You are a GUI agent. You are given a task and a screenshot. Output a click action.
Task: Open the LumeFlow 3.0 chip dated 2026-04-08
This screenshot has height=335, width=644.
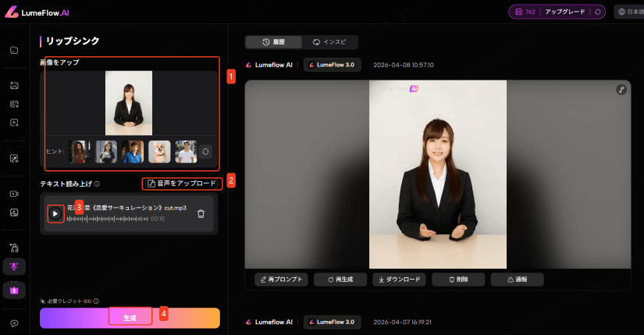[333, 65]
